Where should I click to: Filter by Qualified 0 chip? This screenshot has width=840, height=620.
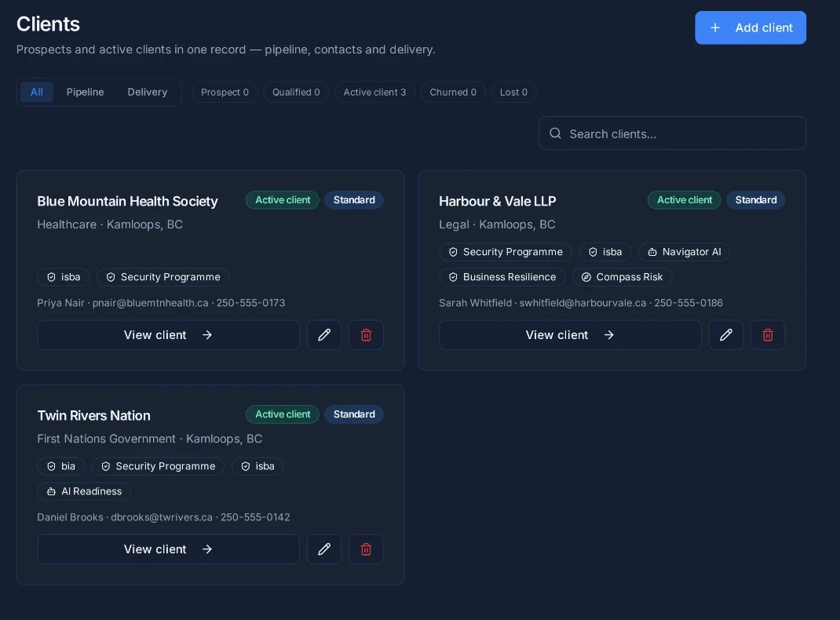coord(296,92)
